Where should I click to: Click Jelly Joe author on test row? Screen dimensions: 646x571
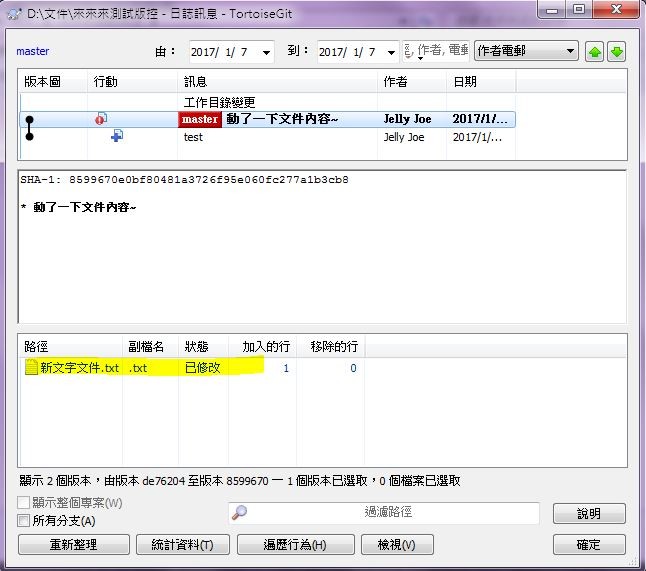(x=404, y=137)
